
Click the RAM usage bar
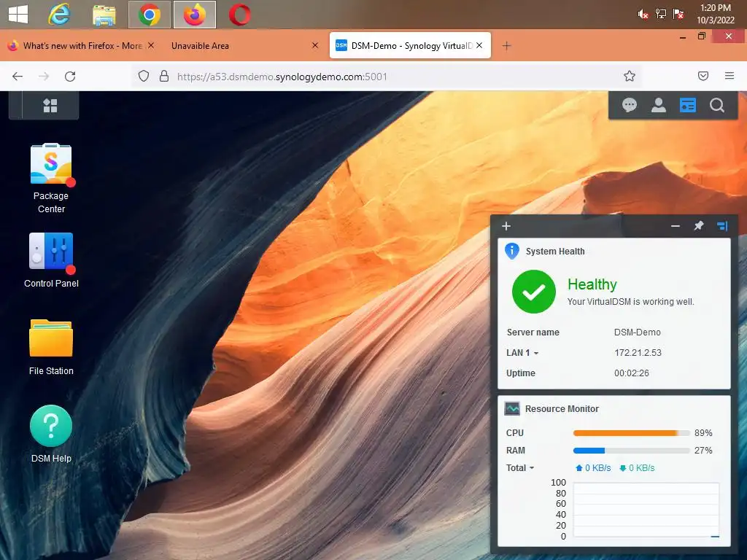[x=631, y=451]
